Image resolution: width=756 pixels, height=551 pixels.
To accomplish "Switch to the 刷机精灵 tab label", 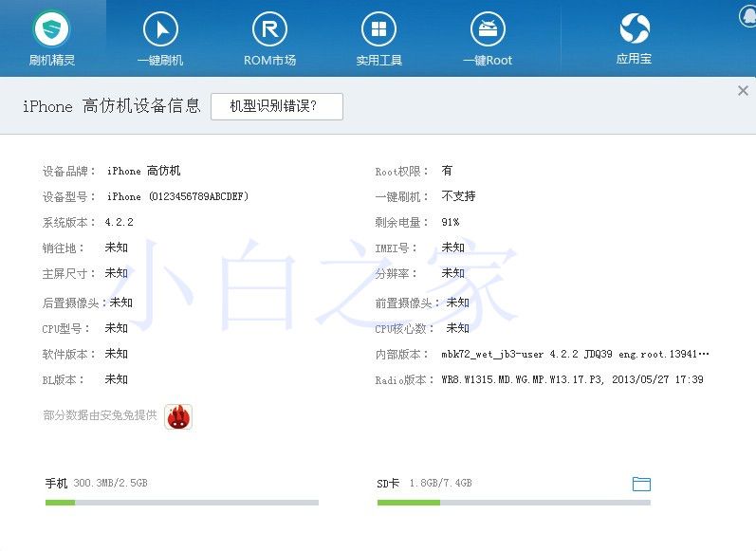I will click(x=51, y=61).
